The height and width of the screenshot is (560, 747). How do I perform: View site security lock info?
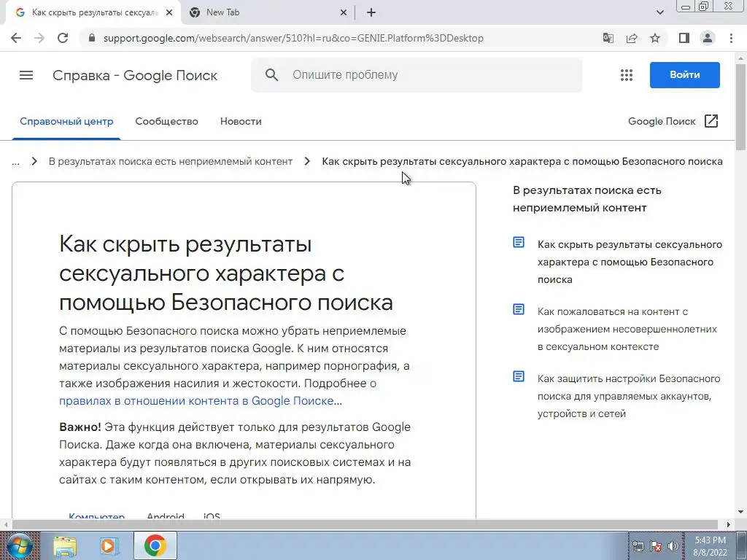92,38
